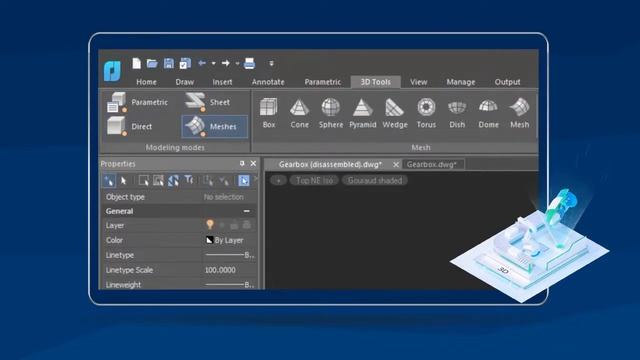Open the Linetype value dropdown
This screenshot has width=640, height=360.
coord(229,255)
